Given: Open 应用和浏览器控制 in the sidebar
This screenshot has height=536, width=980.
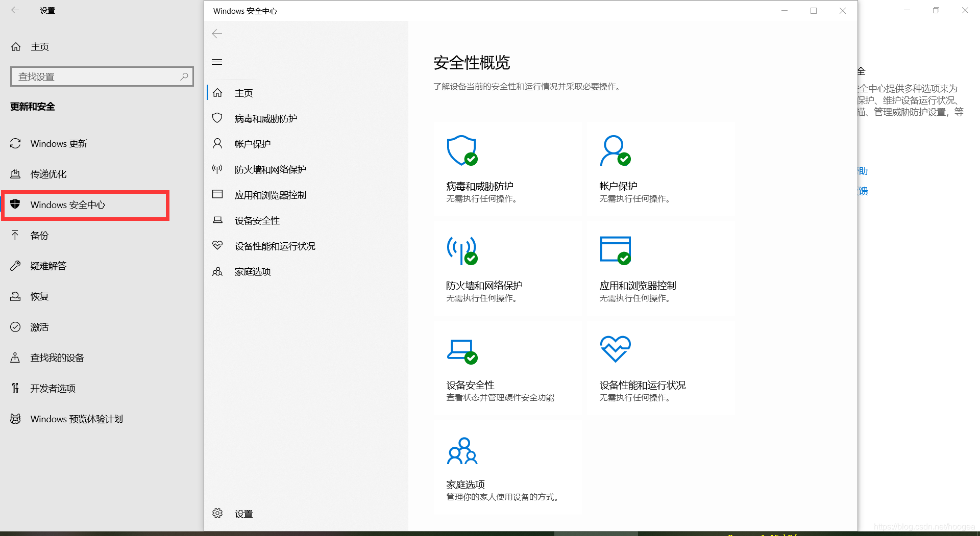Looking at the screenshot, I should (x=270, y=194).
